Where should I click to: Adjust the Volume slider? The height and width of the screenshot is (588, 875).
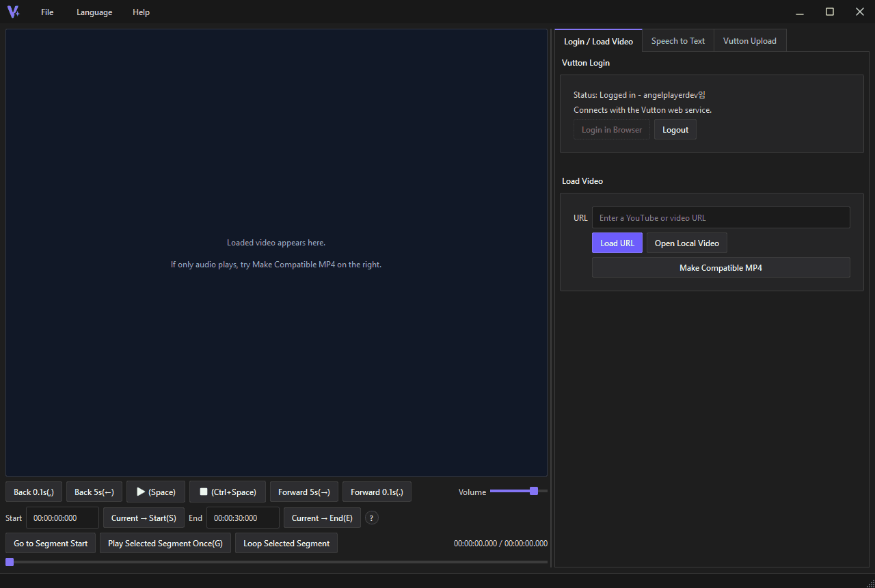[x=519, y=491]
